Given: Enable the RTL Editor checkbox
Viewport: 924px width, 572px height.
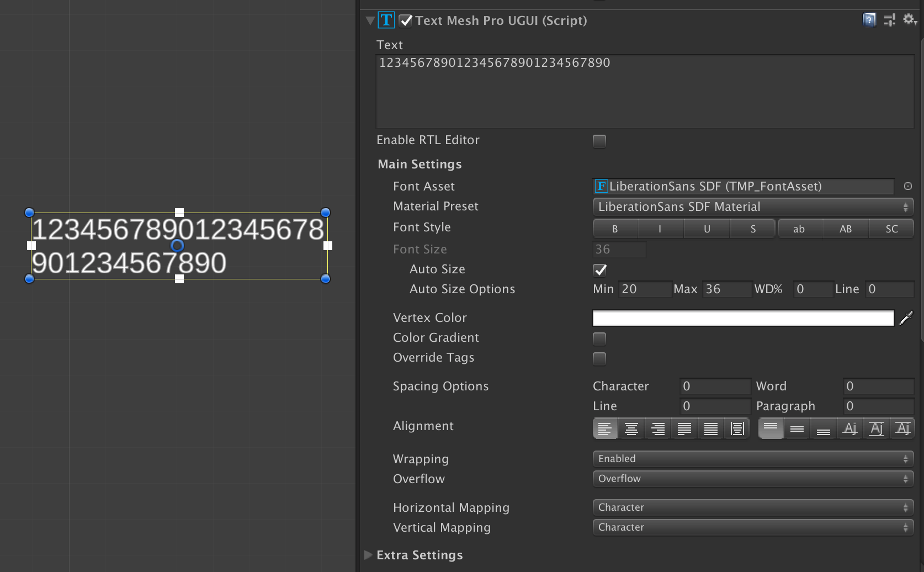Looking at the screenshot, I should click(x=599, y=141).
